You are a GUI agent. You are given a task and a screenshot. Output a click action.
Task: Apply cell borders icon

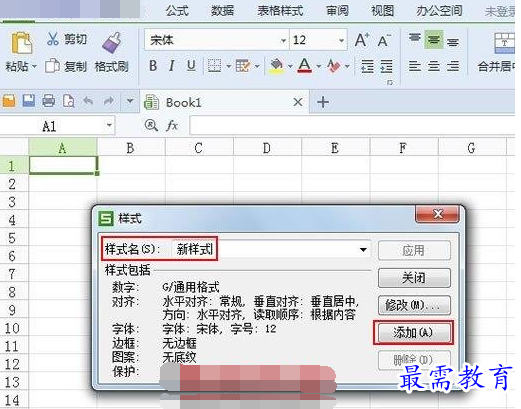tap(214, 66)
